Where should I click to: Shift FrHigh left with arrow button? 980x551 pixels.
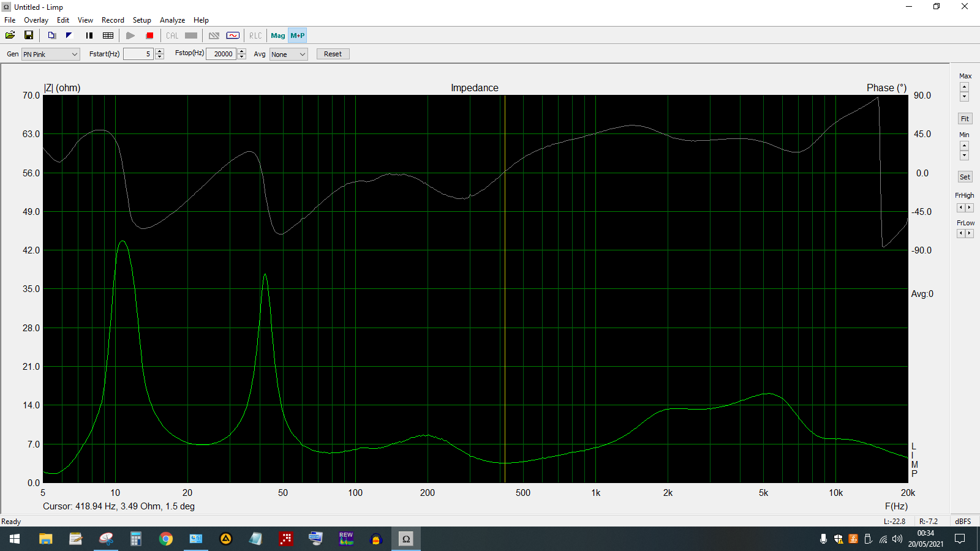961,208
